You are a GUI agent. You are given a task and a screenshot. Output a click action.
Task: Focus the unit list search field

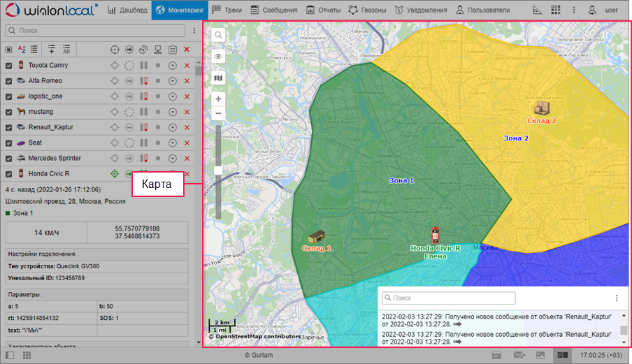[x=95, y=31]
